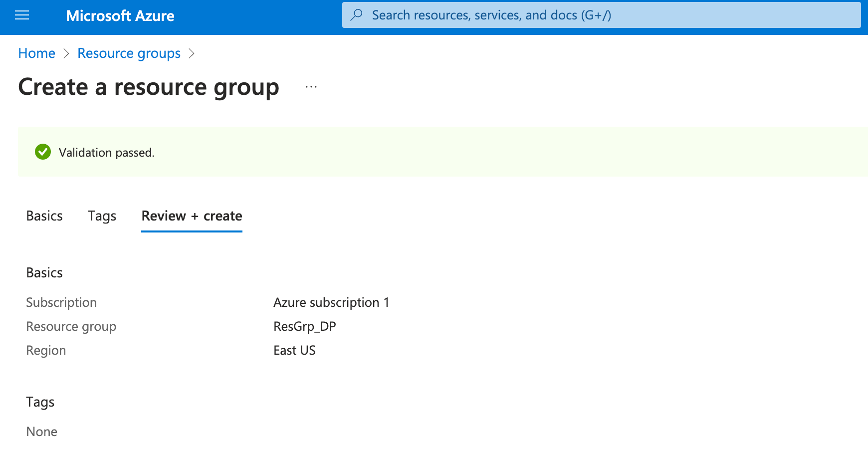The image size is (868, 450).
Task: Select the Review + create tab
Action: pos(192,216)
